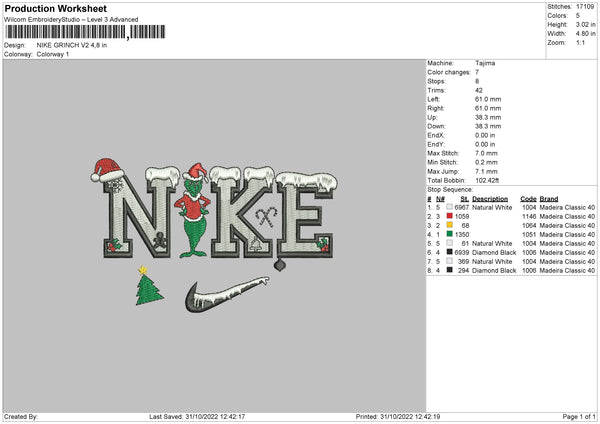Viewport: 600px width, 424px height.
Task: Click the N# column header
Action: 440,199
